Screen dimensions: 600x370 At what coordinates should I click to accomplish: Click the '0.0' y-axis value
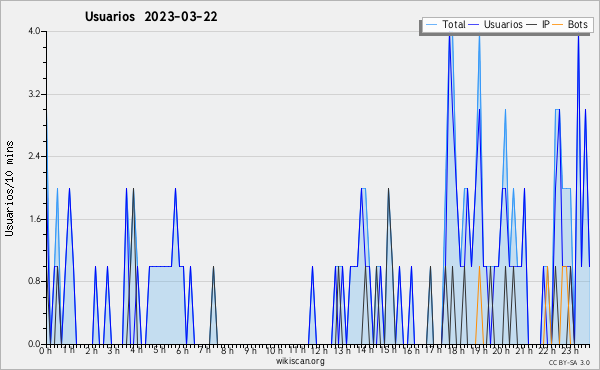click(x=34, y=344)
